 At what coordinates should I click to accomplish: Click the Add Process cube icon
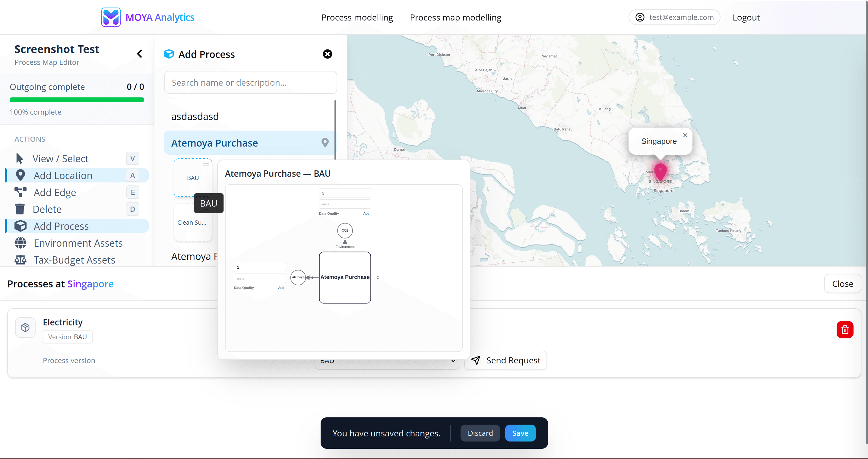pos(21,226)
